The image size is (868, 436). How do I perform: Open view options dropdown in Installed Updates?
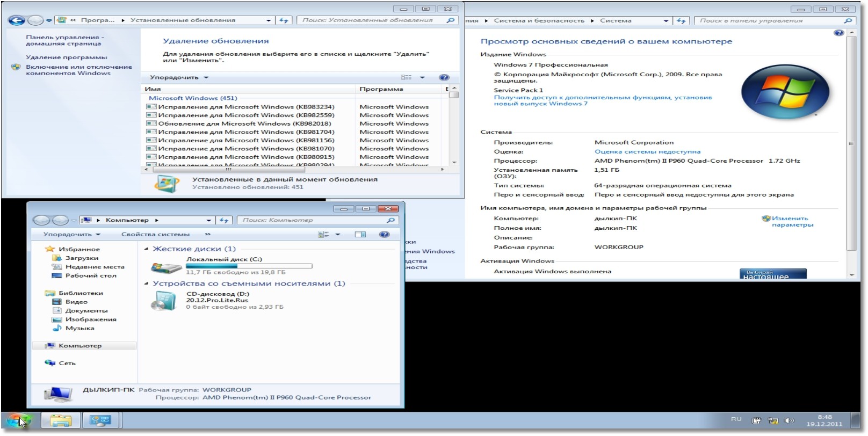[422, 77]
